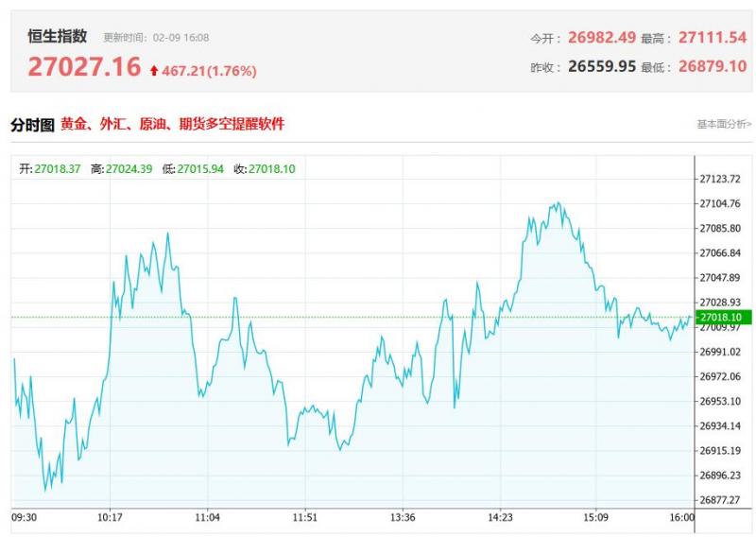Click the 26877.27 price axis label
The width and height of the screenshot is (756, 537).
(719, 500)
